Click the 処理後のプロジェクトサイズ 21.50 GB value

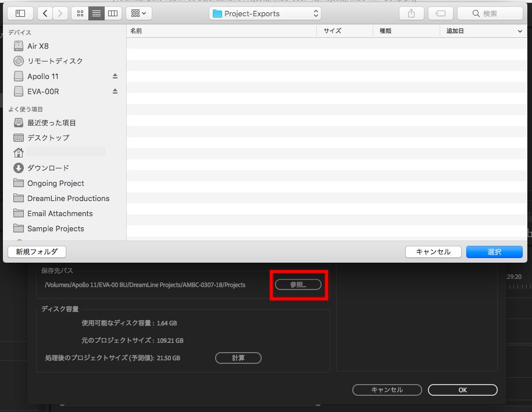click(168, 358)
